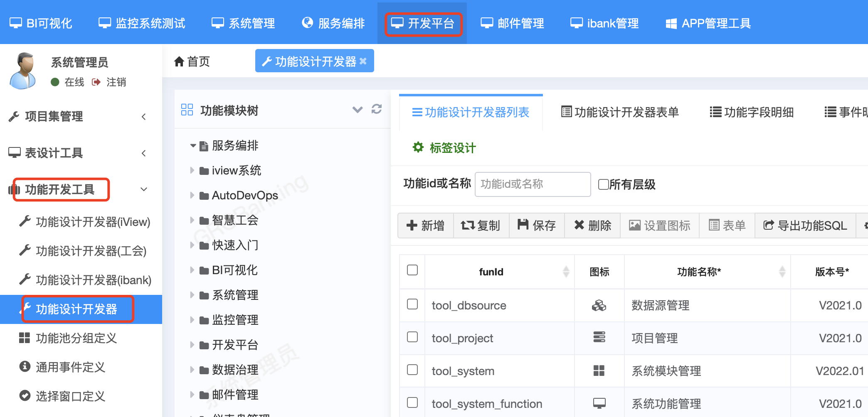Go to the 首页 home tab
Screen dimensions: 868x417
(x=192, y=61)
